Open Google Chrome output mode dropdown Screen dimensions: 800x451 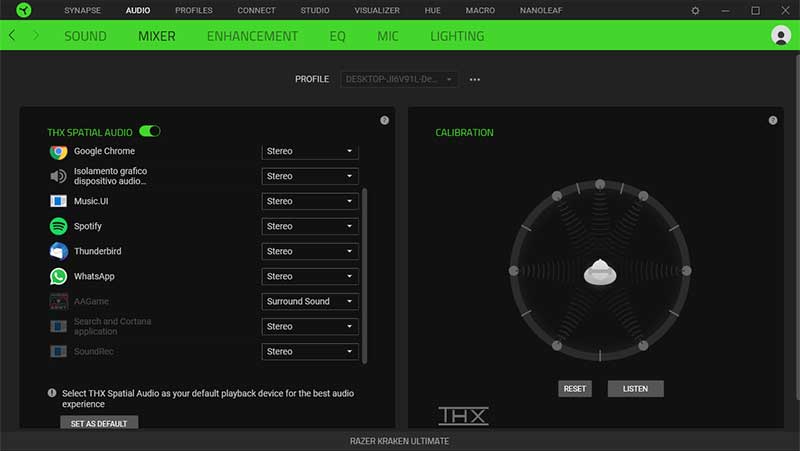coord(310,152)
